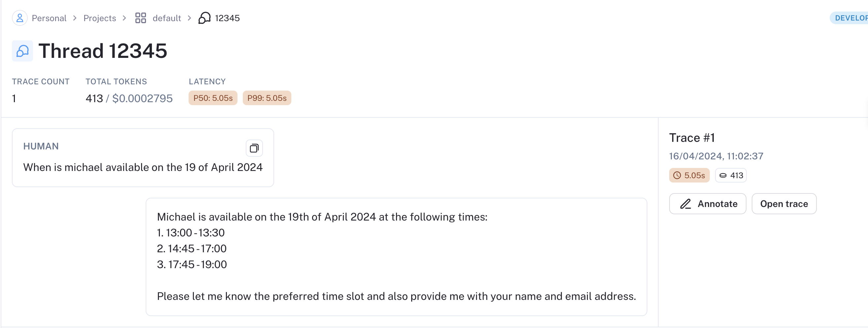The width and height of the screenshot is (868, 328).
Task: Select the 12345 breadcrumb item
Action: point(228,18)
